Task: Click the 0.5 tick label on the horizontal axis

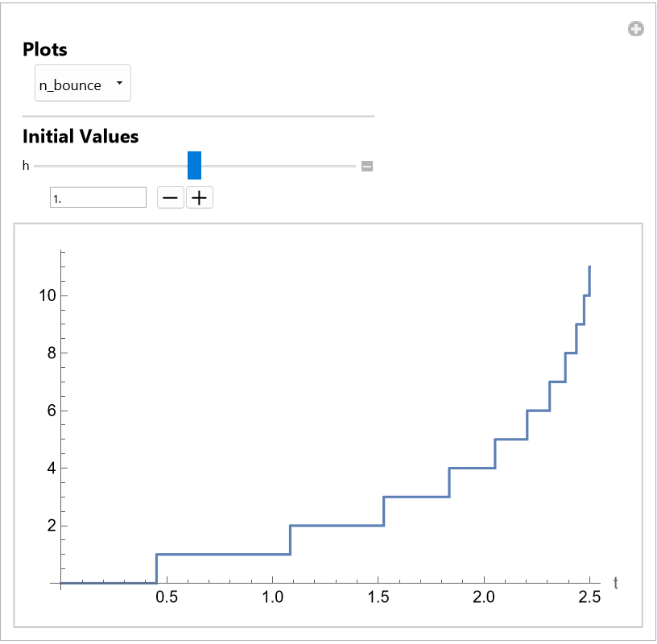Action: [167, 600]
